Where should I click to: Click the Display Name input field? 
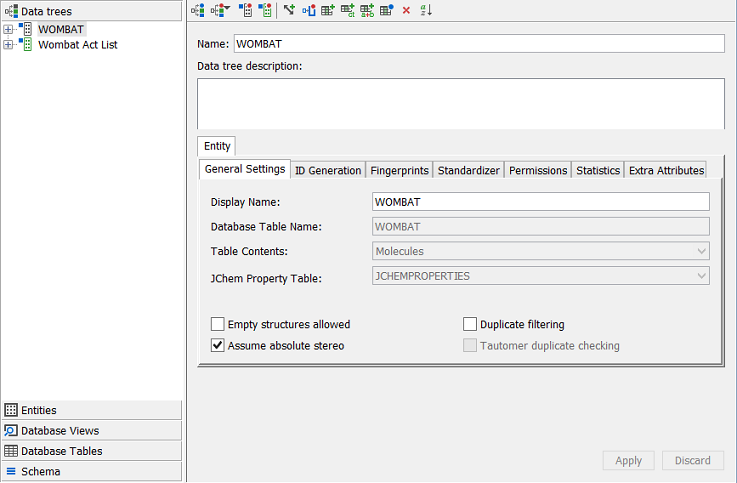540,202
